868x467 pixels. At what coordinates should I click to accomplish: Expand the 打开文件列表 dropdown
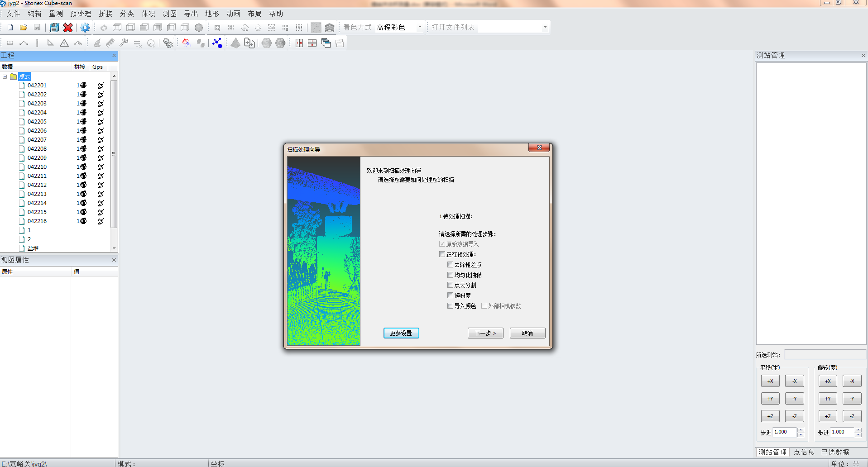[x=545, y=28]
